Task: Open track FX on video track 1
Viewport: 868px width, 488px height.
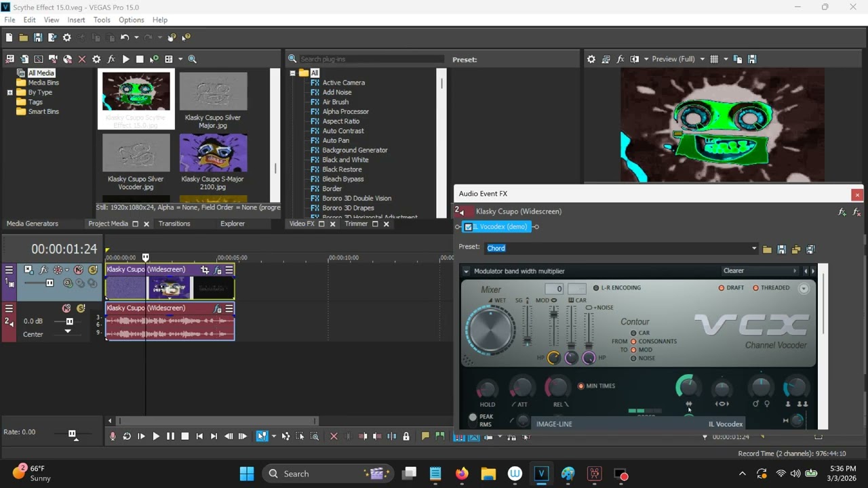Action: pos(43,270)
